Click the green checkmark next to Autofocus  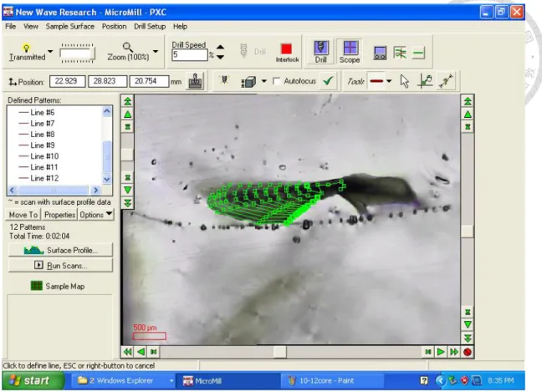(328, 81)
